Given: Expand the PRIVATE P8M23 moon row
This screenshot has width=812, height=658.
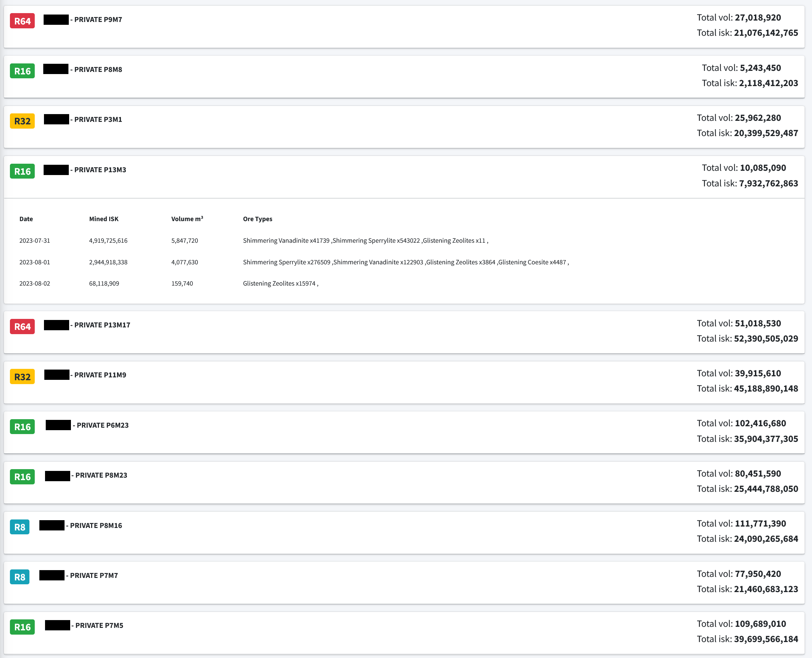Looking at the screenshot, I should (101, 475).
